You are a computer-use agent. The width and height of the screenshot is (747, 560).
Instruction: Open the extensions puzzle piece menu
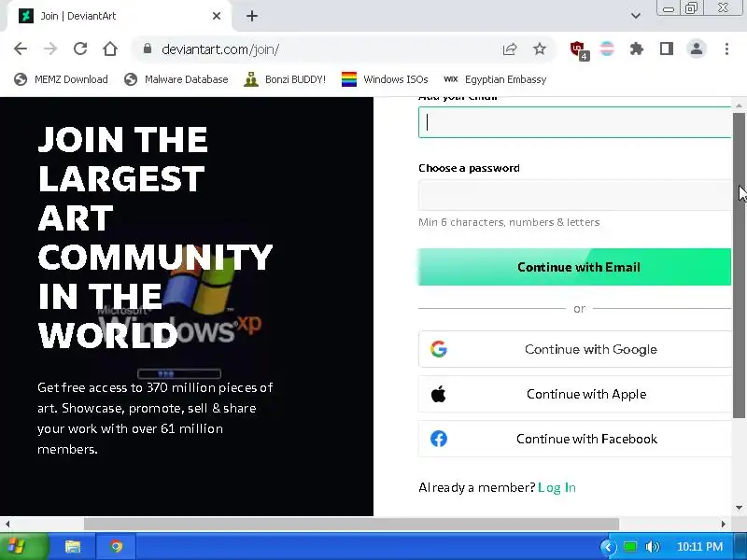click(637, 49)
